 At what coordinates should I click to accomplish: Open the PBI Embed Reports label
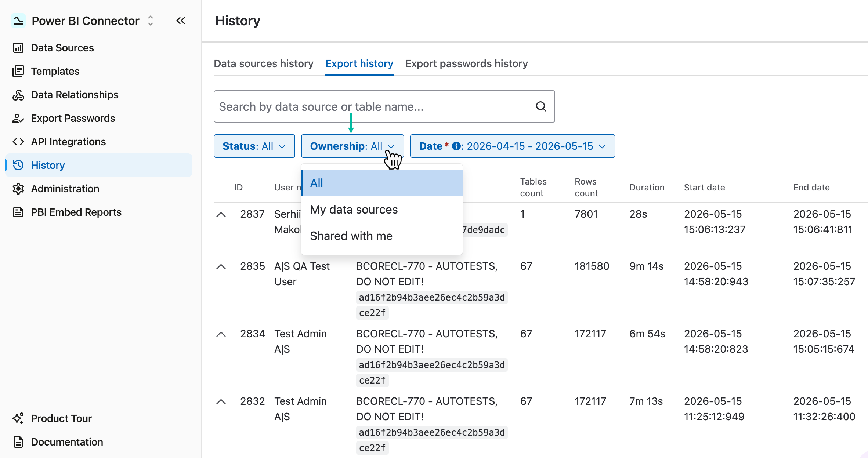(76, 212)
